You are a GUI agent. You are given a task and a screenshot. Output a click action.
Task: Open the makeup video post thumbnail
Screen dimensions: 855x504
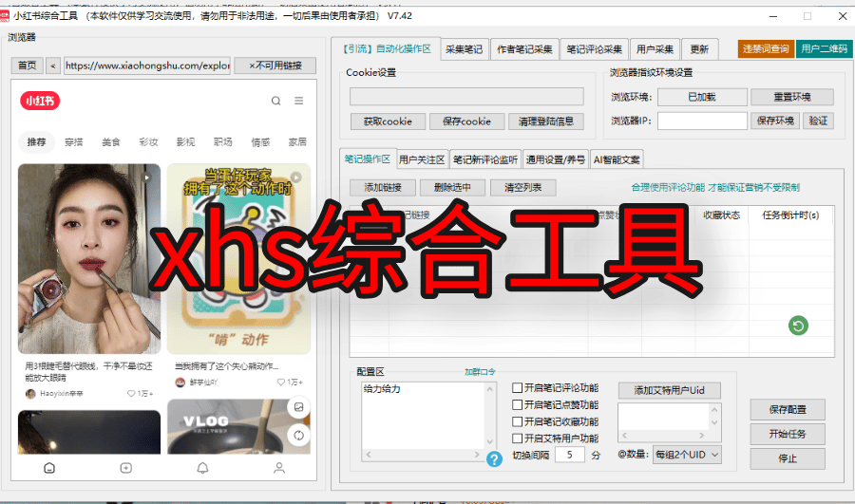click(x=88, y=259)
